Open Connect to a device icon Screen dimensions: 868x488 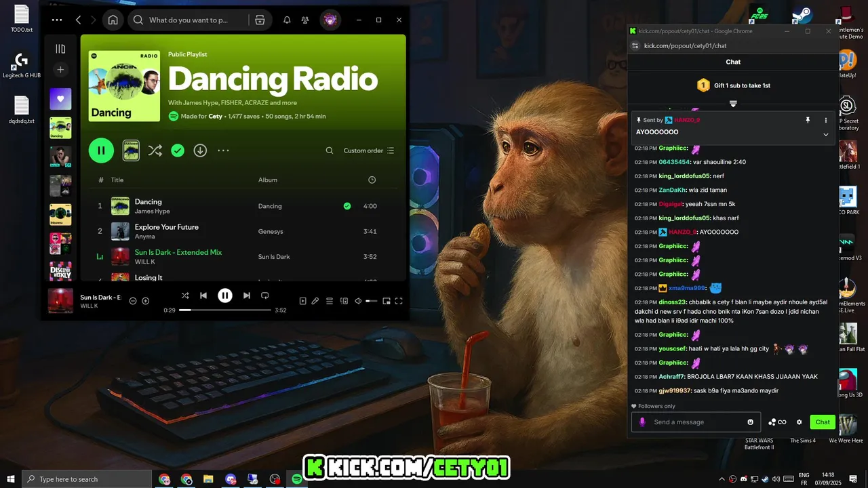tap(344, 301)
